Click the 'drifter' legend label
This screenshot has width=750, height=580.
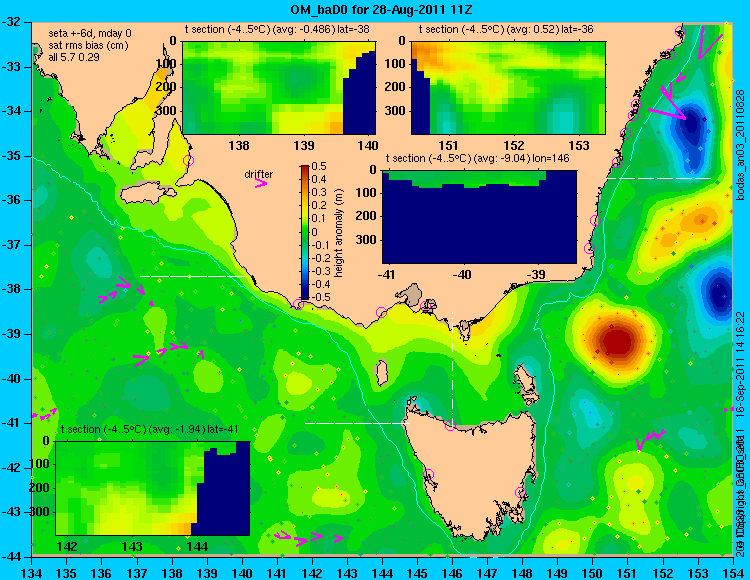(x=258, y=174)
